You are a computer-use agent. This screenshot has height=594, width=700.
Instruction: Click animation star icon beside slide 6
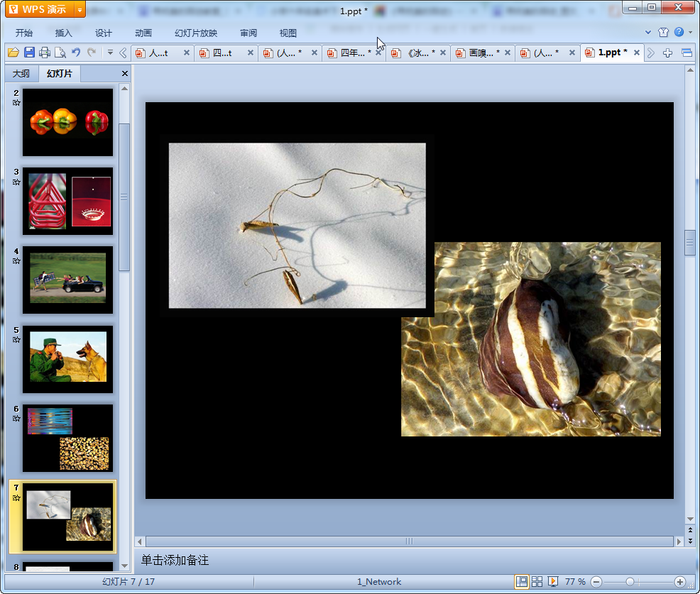16,419
